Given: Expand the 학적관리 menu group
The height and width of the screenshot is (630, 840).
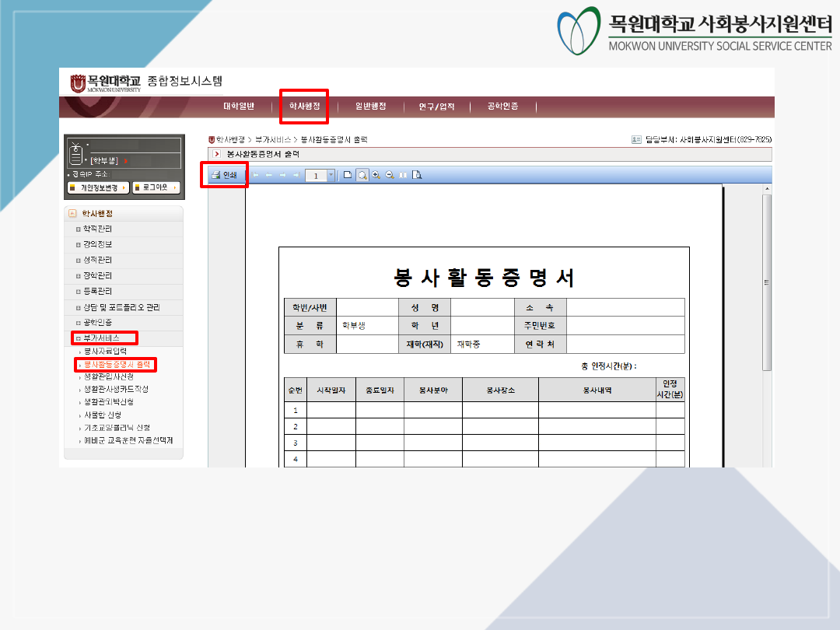Looking at the screenshot, I should (x=97, y=229).
